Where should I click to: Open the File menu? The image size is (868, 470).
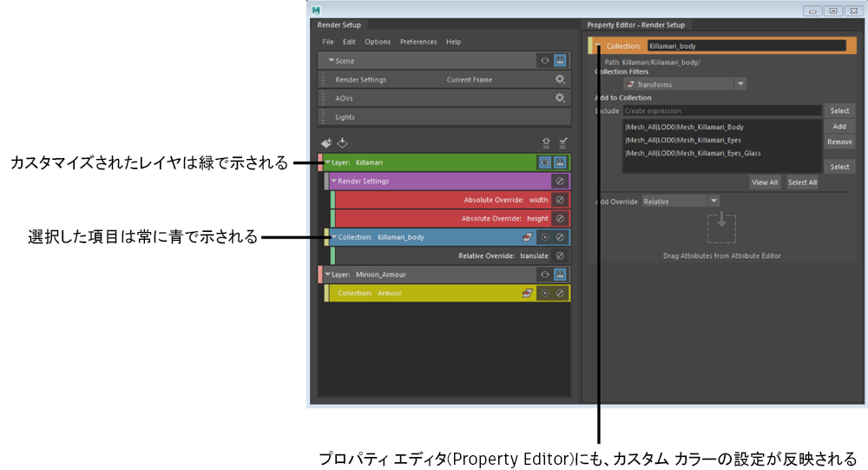(328, 42)
